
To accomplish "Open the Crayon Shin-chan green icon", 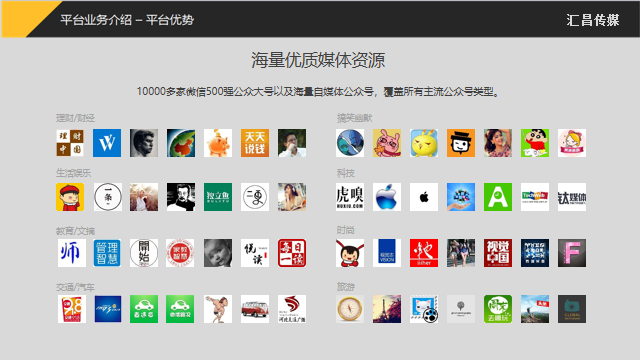I will [x=535, y=143].
